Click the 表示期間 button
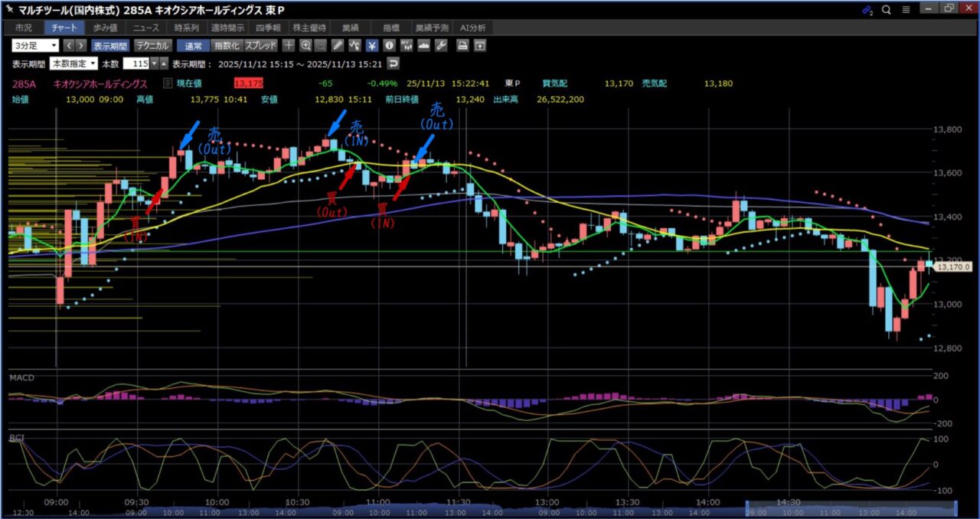The height and width of the screenshot is (519, 980). pos(111,45)
